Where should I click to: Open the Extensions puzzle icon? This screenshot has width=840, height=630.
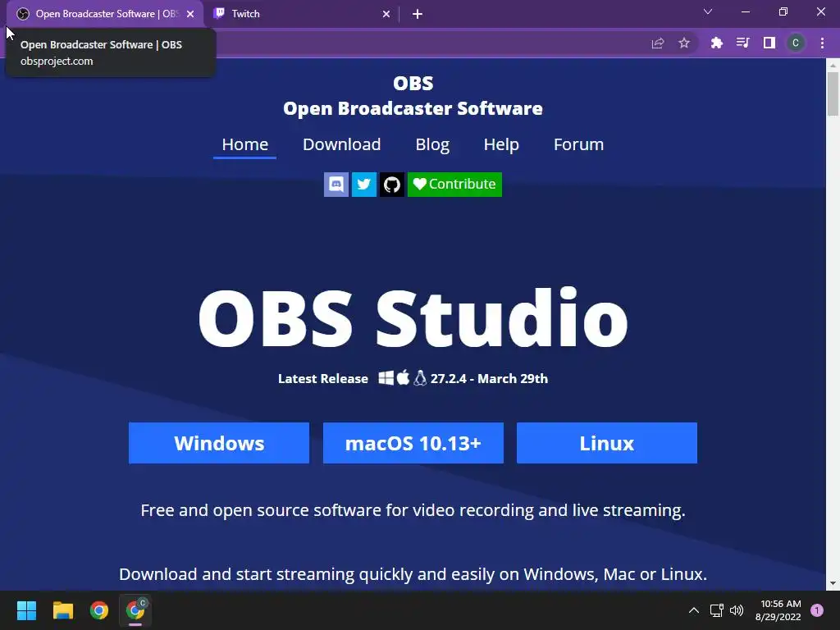pos(716,43)
